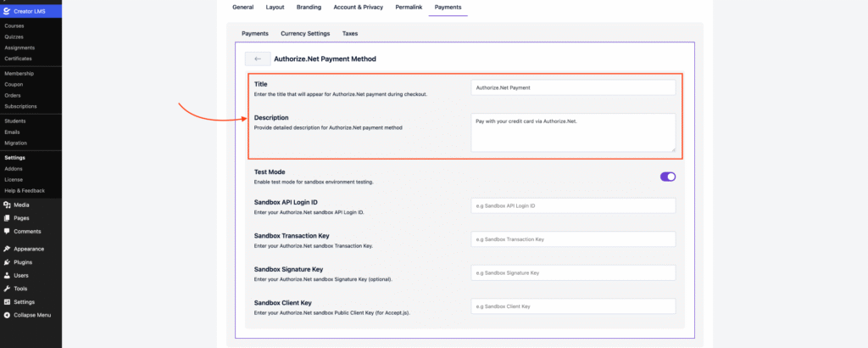Viewport: 868px width, 348px height.
Task: Open Membership in the sidebar
Action: pyautogui.click(x=19, y=74)
